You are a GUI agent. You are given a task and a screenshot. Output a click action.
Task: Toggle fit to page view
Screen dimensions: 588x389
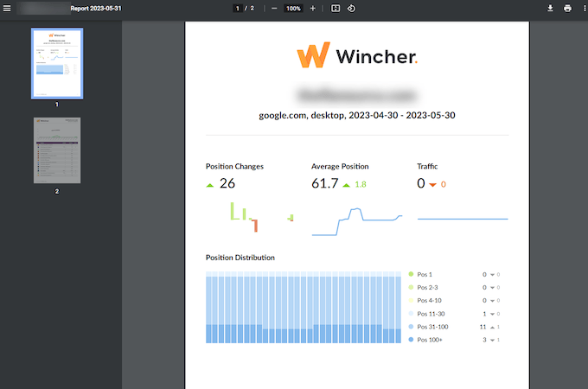click(x=336, y=9)
